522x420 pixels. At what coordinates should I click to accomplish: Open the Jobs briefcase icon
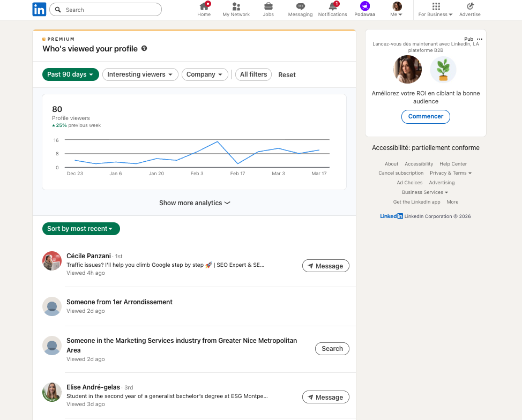[268, 6]
